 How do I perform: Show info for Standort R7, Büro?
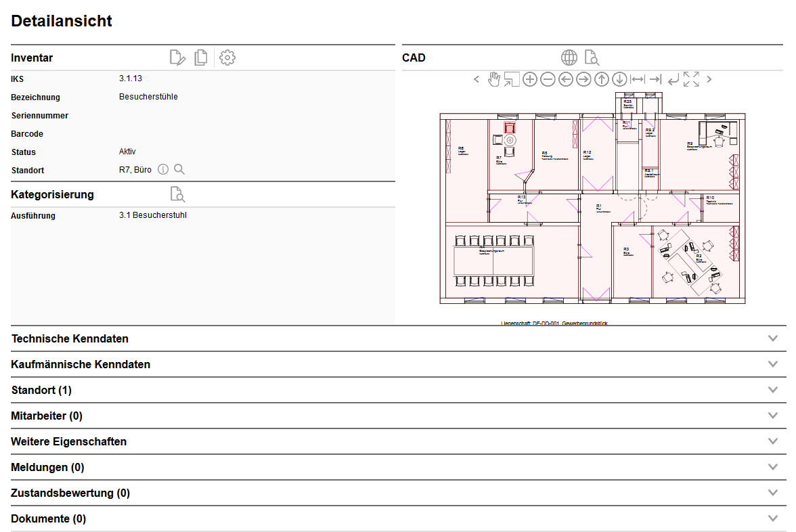click(x=163, y=169)
